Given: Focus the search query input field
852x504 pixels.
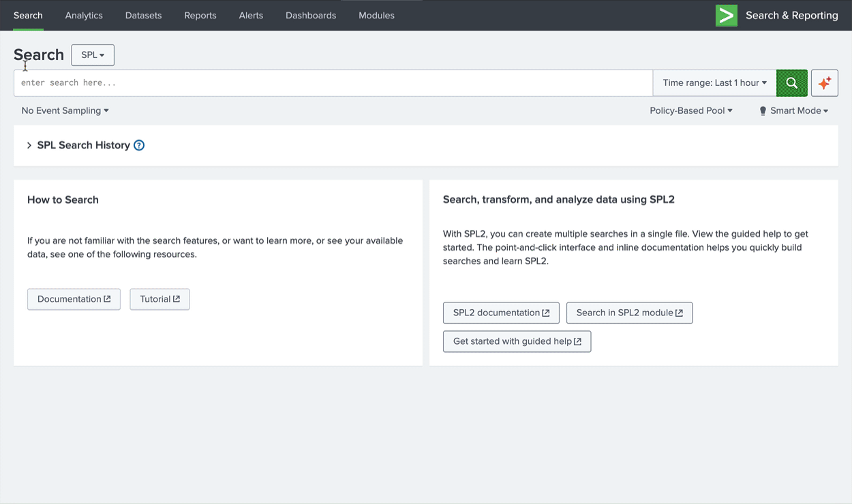Looking at the screenshot, I should (333, 83).
